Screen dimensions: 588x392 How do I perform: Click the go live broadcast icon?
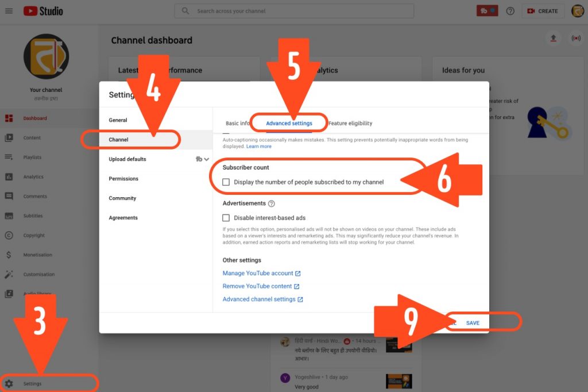576,38
